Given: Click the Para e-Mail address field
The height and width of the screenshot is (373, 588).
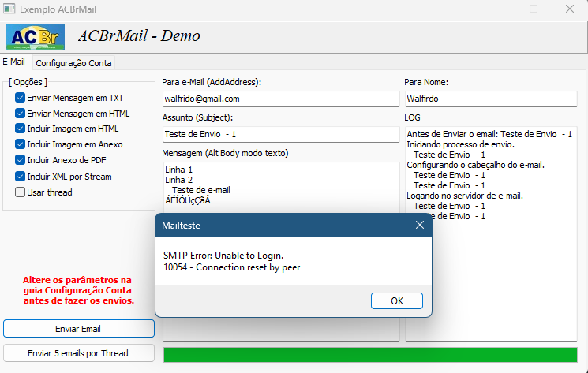Looking at the screenshot, I should tap(281, 99).
